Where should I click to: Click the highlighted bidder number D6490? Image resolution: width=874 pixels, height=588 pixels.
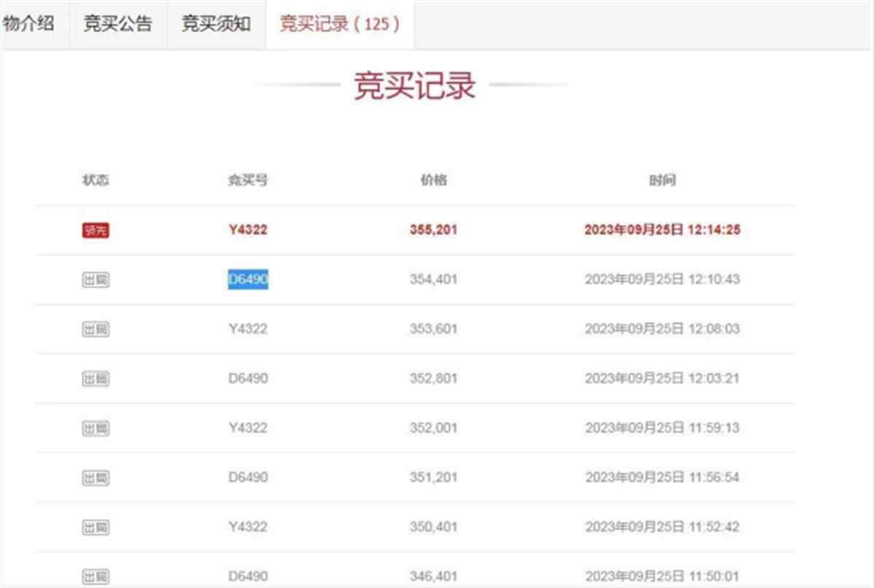[248, 279]
